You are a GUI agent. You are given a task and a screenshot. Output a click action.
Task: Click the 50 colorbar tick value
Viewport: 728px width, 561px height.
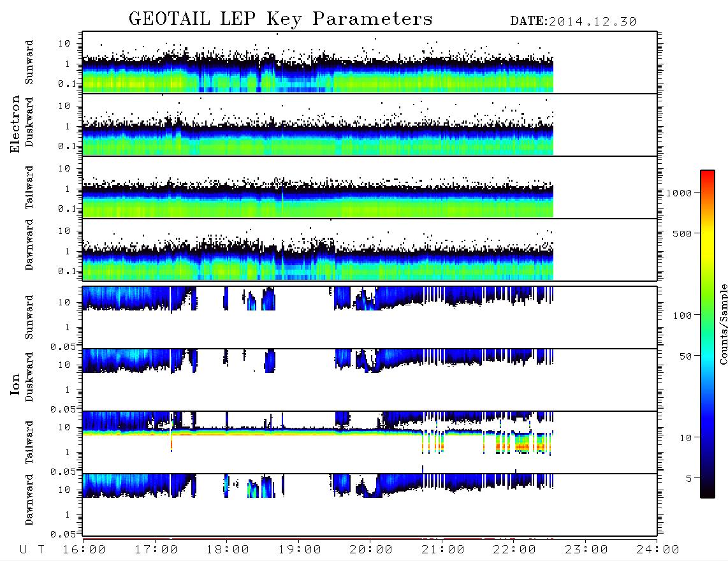(x=685, y=356)
